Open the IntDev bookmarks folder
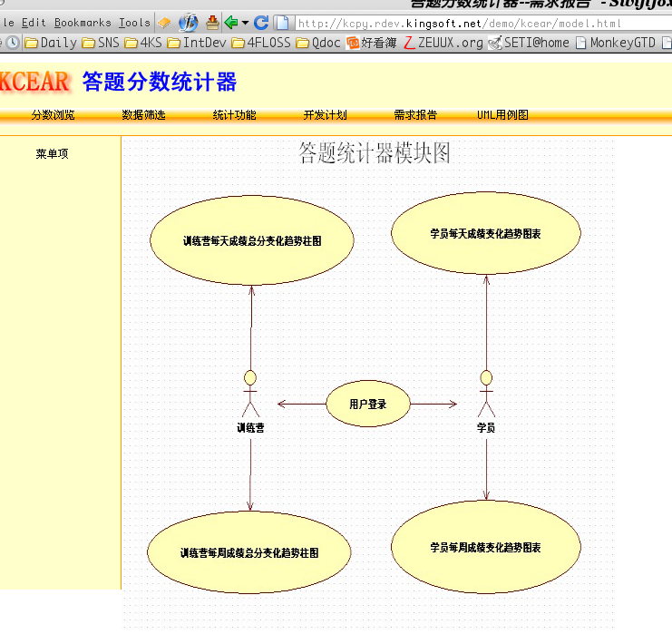Screen dimensions: 672x634 click(x=197, y=42)
